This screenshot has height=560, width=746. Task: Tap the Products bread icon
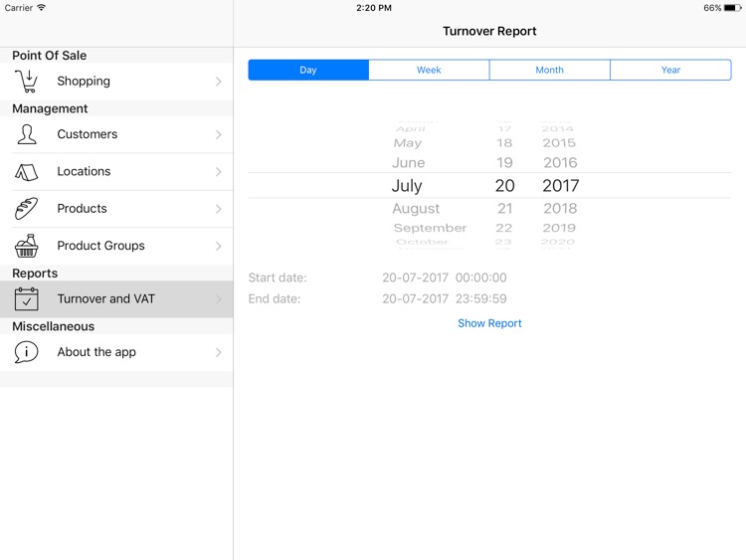tap(26, 209)
